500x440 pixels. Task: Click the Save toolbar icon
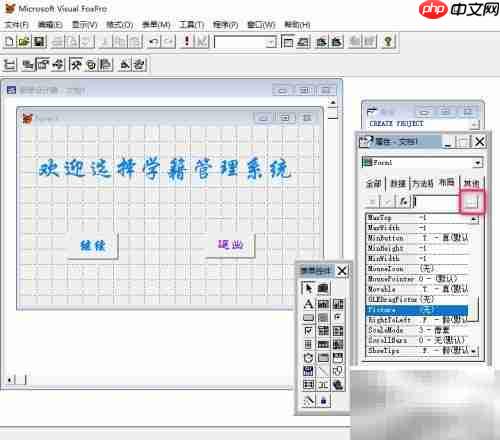39,42
